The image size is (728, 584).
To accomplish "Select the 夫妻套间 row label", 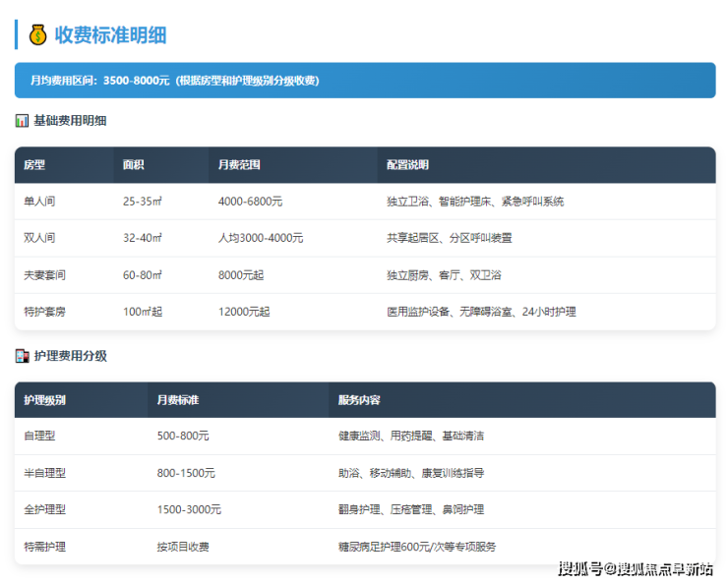I will (x=44, y=275).
